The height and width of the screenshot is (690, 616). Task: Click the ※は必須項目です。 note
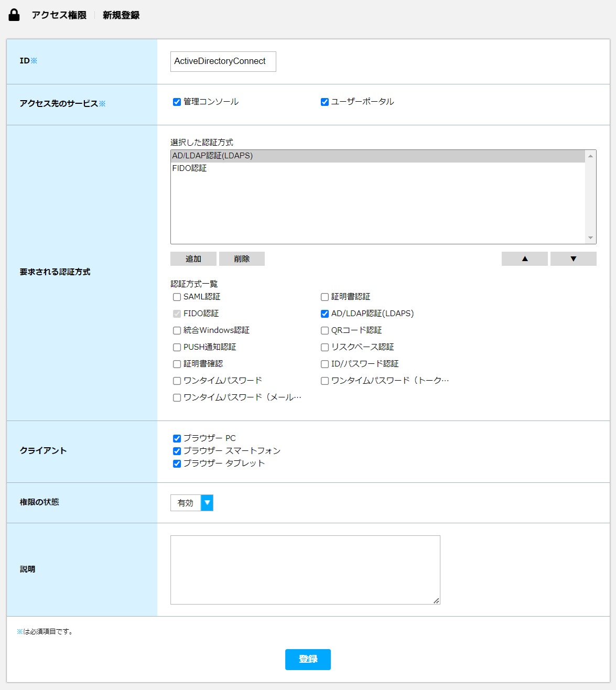[46, 632]
